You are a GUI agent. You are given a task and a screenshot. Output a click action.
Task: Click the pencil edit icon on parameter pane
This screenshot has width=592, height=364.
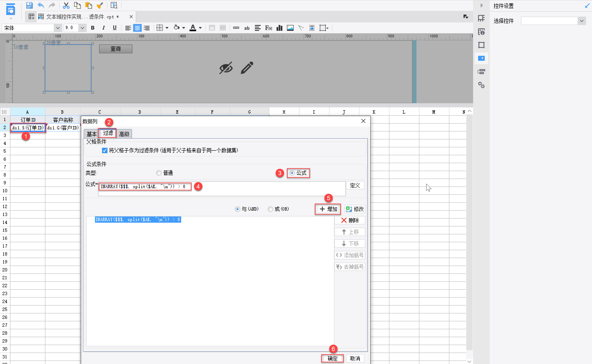(x=247, y=68)
